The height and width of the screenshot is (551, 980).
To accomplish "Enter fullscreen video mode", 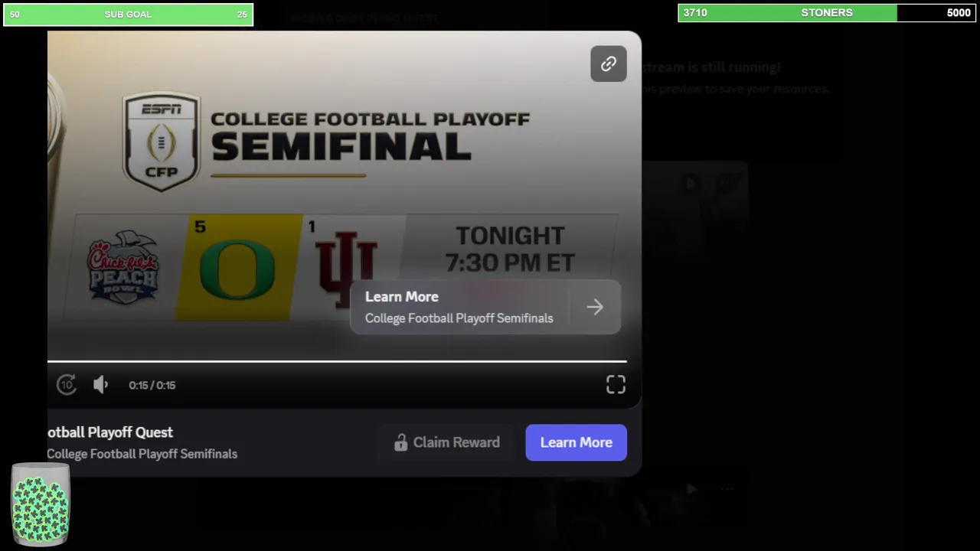I will point(616,385).
